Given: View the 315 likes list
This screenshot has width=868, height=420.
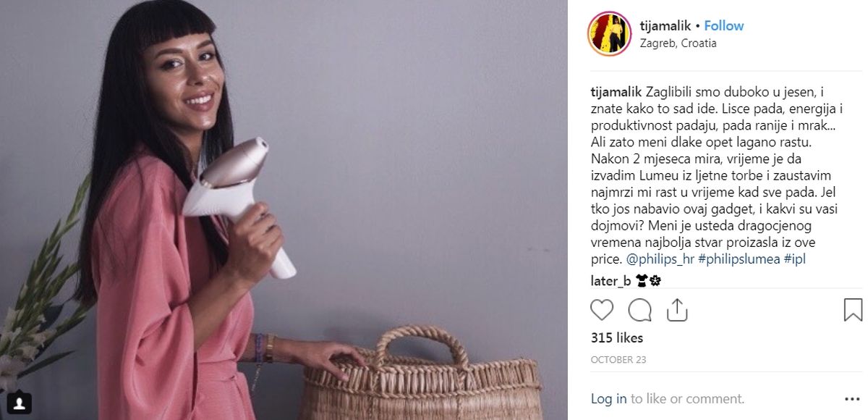Looking at the screenshot, I should click(617, 338).
